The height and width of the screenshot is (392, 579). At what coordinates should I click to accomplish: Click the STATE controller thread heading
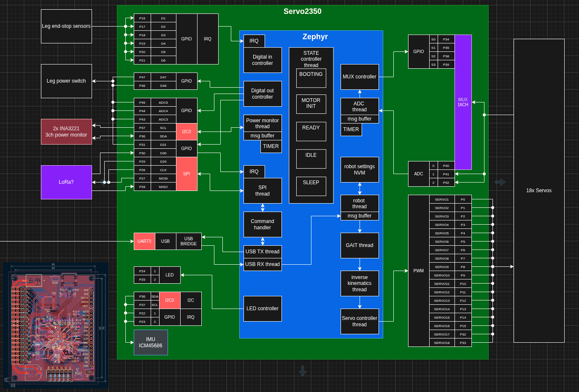pyautogui.click(x=311, y=59)
